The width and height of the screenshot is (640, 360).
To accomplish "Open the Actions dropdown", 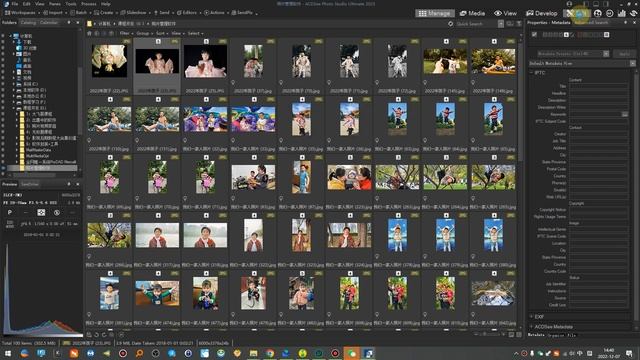I will pos(216,13).
